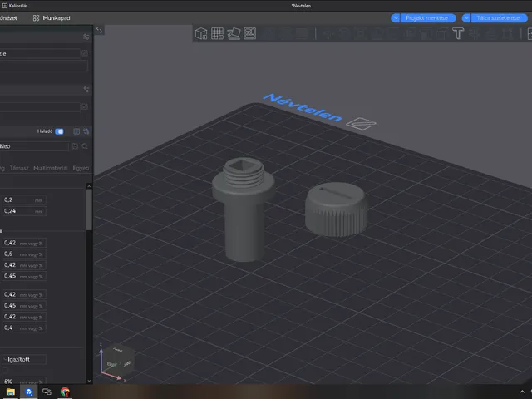The image size is (532, 399).
Task: Select the threaded bolt model
Action: point(244,209)
